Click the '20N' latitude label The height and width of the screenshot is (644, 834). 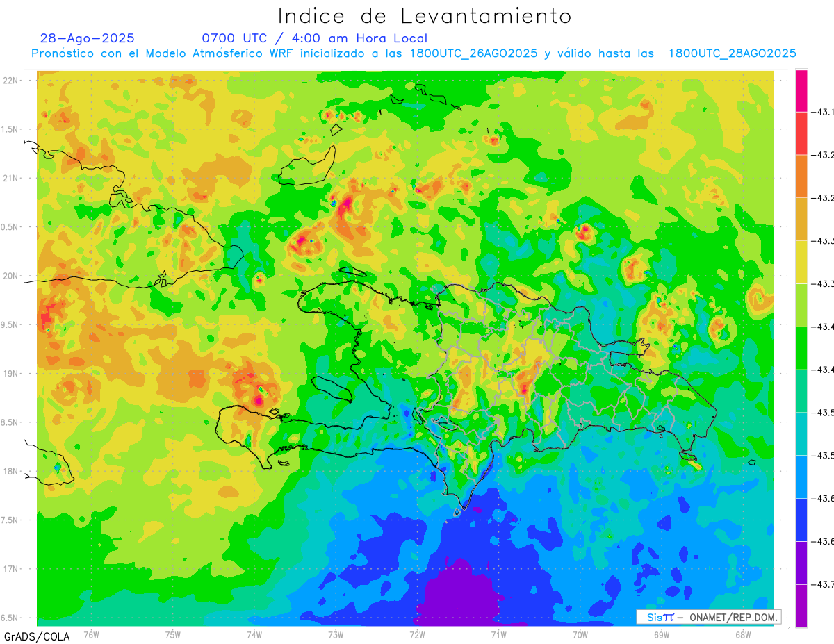click(x=11, y=276)
